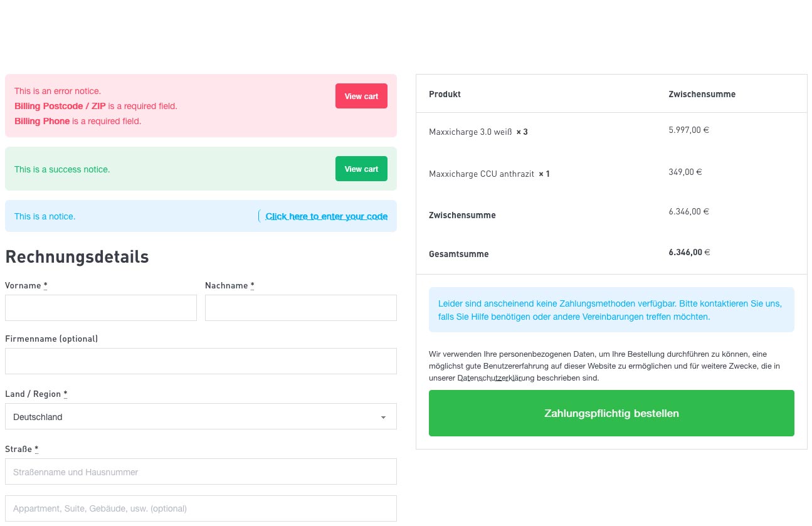Click the blue 'keine Zahlungsmethoden verfügbar' notice
The width and height of the screenshot is (812, 526).
point(611,310)
